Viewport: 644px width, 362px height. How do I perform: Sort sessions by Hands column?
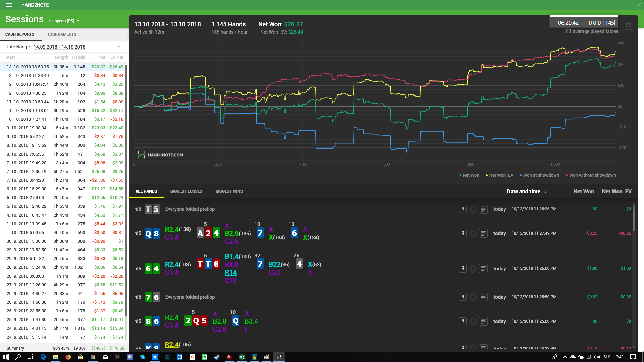(78, 57)
